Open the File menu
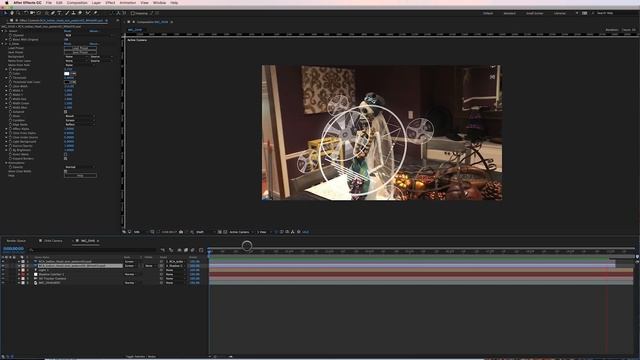 tap(49, 2)
